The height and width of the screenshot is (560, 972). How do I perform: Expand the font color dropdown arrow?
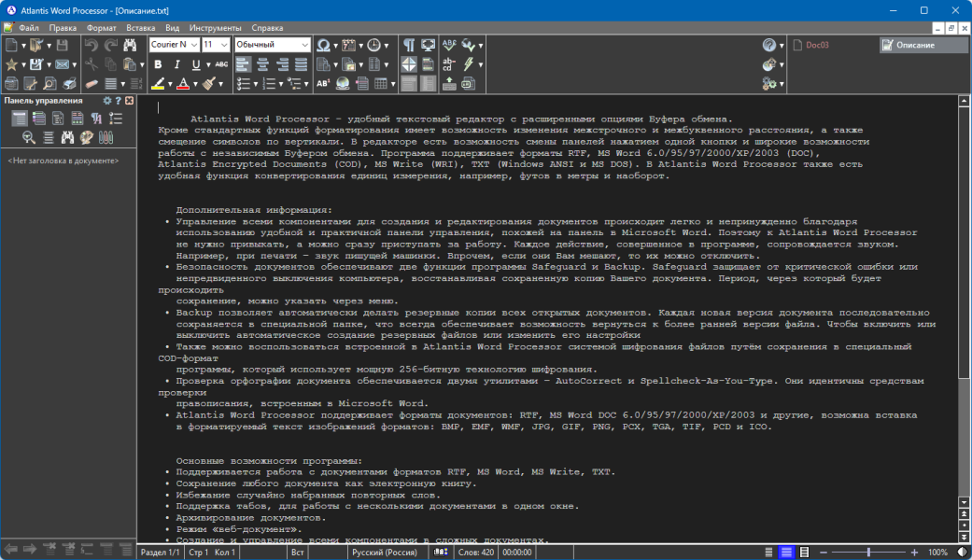click(195, 84)
